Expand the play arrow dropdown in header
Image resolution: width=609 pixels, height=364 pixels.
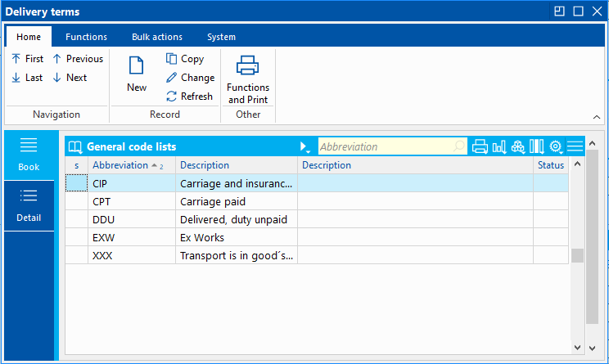[x=304, y=147]
